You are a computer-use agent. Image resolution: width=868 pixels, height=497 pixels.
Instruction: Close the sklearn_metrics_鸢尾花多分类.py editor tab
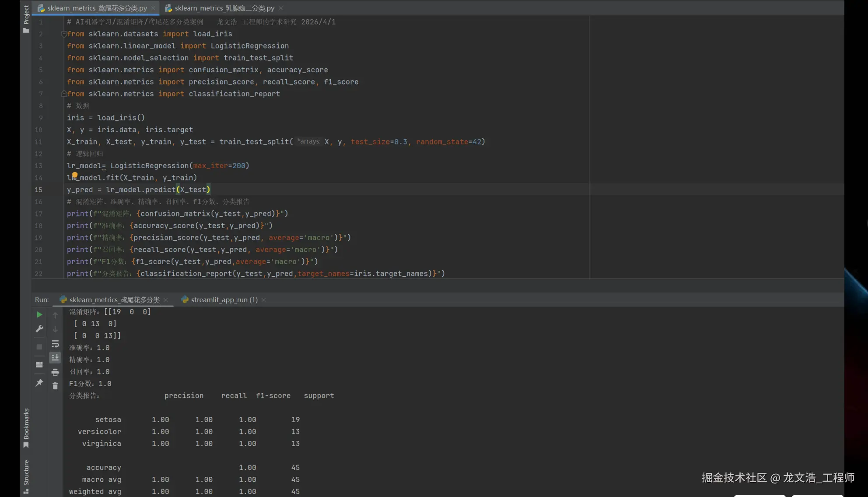click(x=153, y=8)
